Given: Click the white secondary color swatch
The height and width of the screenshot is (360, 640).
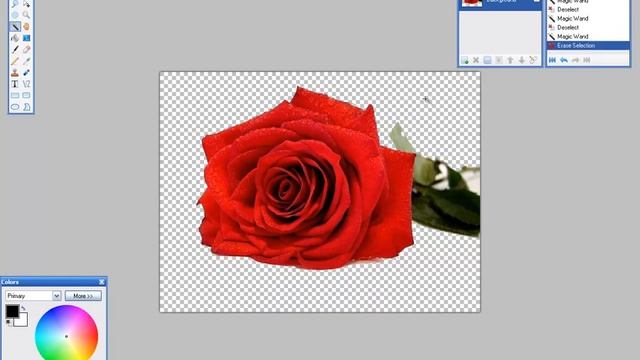Looking at the screenshot, I should click(x=22, y=321).
